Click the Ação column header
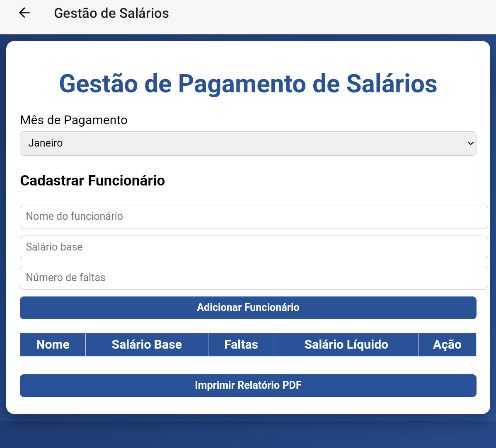496x448 pixels. coord(447,344)
